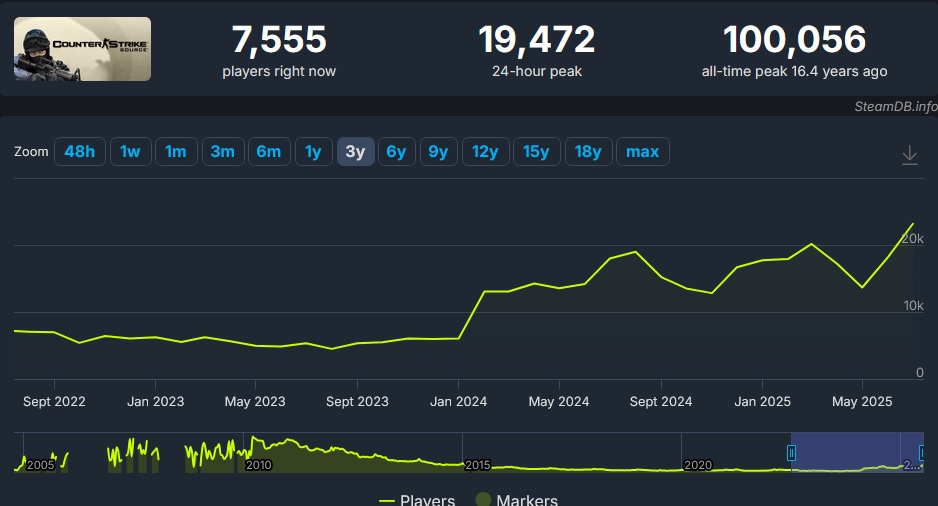The height and width of the screenshot is (506, 938).
Task: Click 2020 in the navigator timeline
Action: [x=698, y=465]
